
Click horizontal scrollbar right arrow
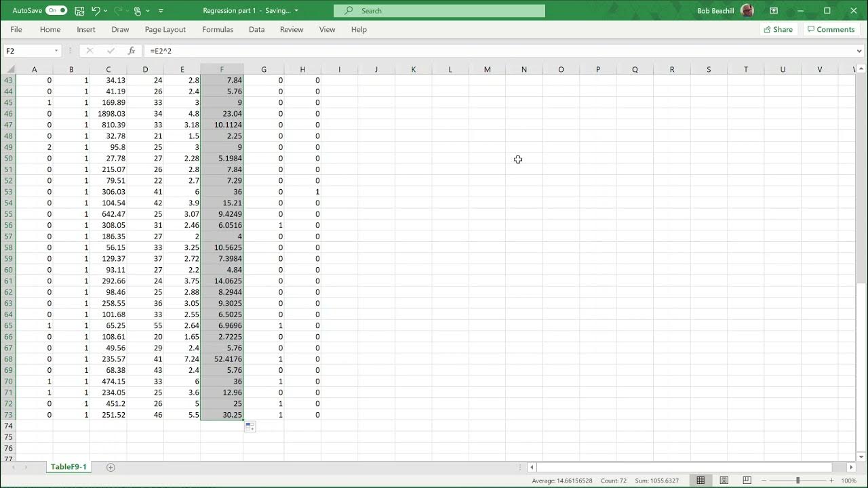coord(851,467)
